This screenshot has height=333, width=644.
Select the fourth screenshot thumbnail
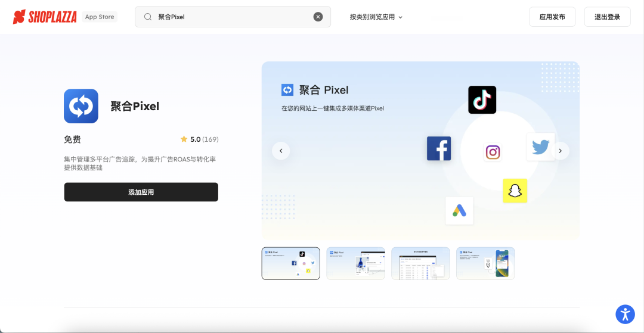(485, 263)
